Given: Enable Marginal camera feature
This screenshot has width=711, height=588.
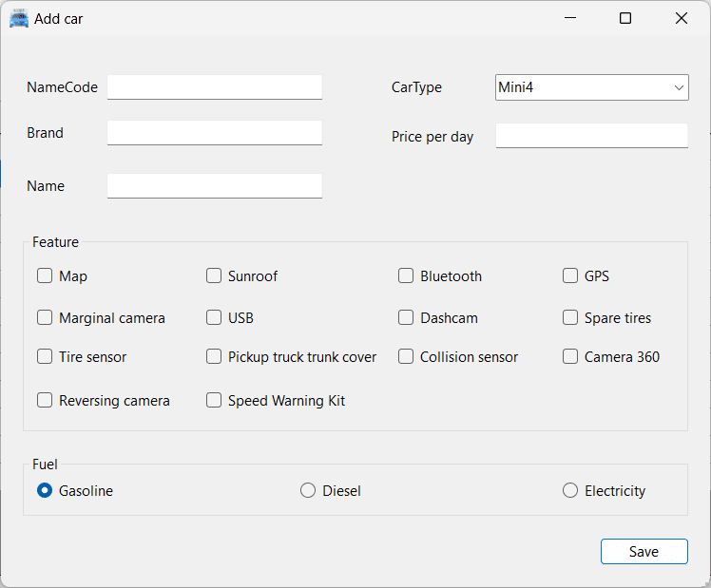Looking at the screenshot, I should 45,318.
